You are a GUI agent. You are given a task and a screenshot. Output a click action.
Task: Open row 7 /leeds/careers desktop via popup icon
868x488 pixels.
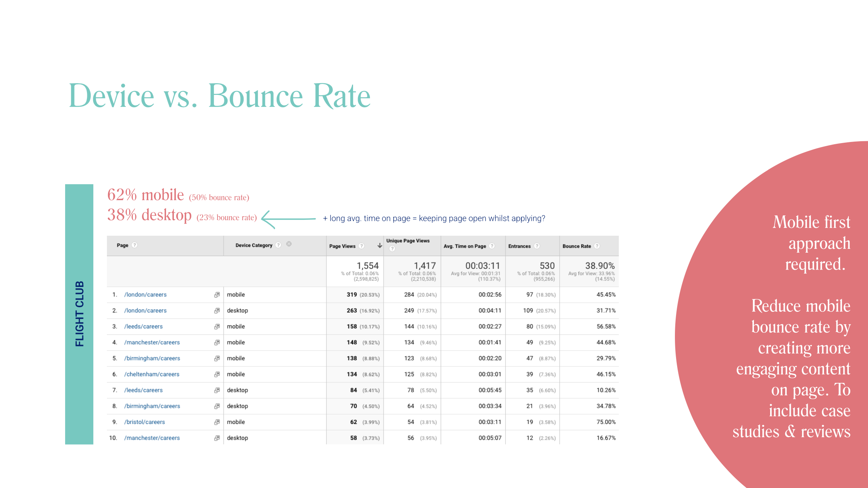point(217,390)
